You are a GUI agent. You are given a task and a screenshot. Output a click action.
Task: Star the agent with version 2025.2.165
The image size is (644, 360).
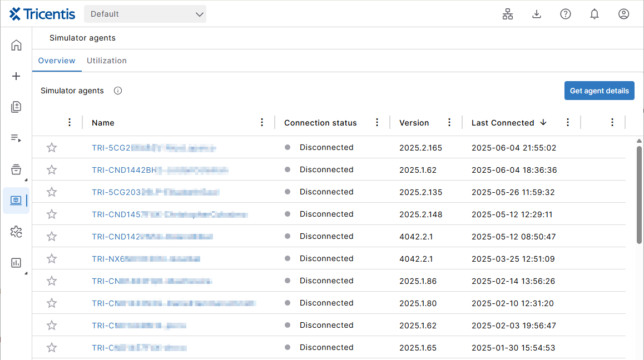tap(52, 148)
